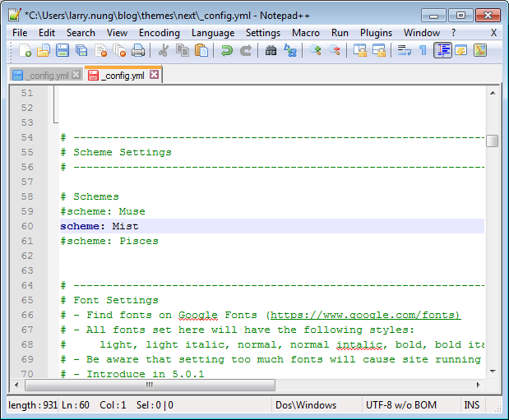
Task: Grab the vertical scrollbar thumb
Action: pyautogui.click(x=493, y=141)
